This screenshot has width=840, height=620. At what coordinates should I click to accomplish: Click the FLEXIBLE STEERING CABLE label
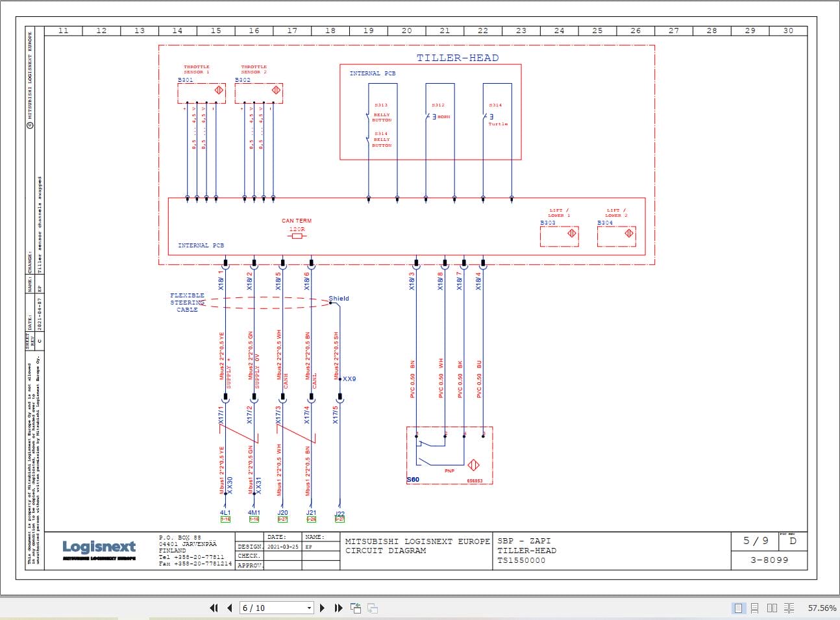(x=188, y=303)
